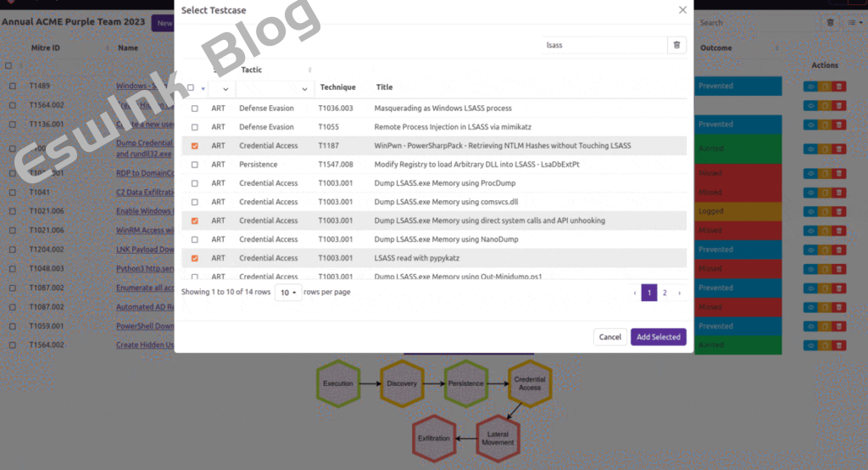Go to next page using right chevron
The height and width of the screenshot is (470, 868).
[679, 293]
